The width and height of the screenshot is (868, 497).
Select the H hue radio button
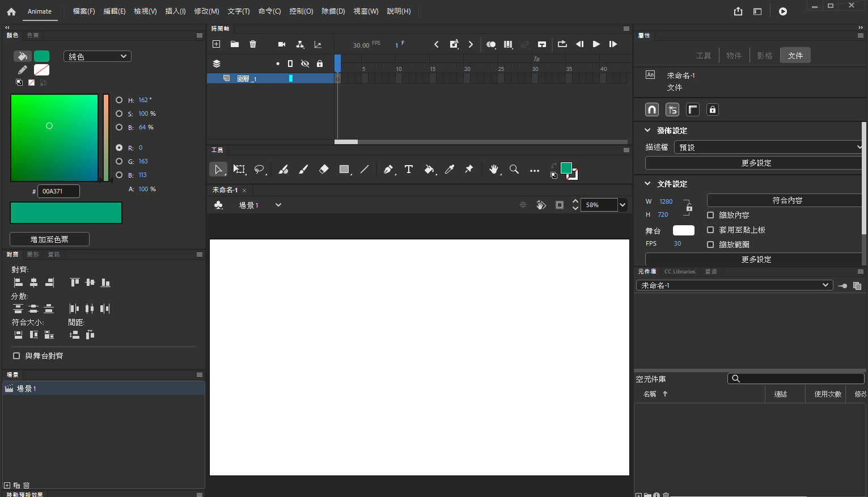click(119, 100)
